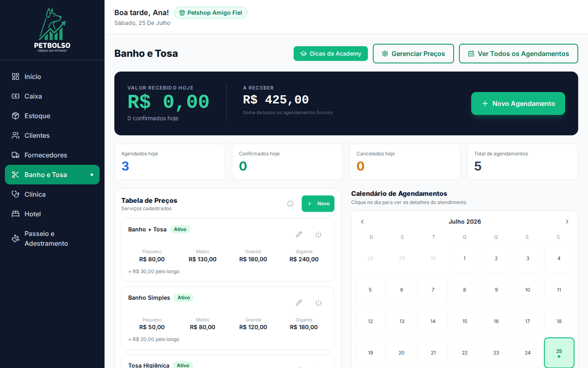Image resolution: width=588 pixels, height=368 pixels.
Task: Create Novo Agendamento
Action: click(x=518, y=103)
